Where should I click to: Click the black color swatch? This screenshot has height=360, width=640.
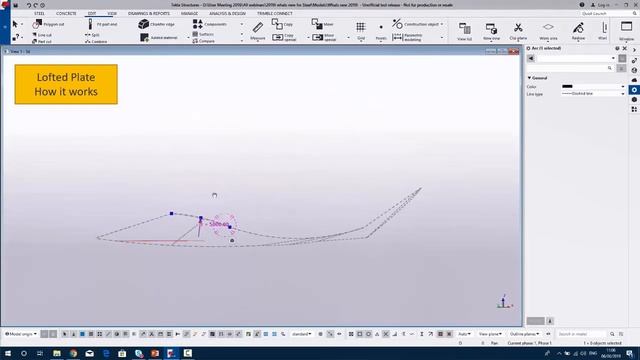(x=567, y=87)
